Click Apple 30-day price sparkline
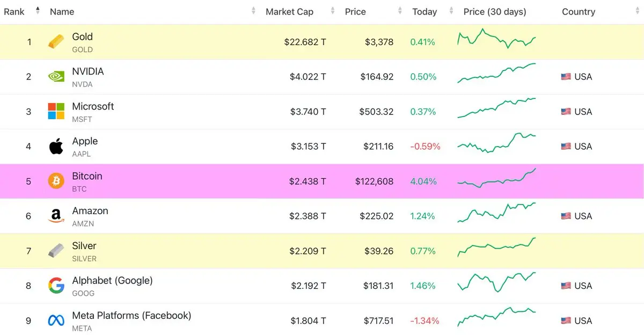The image size is (644, 335). coord(496,143)
